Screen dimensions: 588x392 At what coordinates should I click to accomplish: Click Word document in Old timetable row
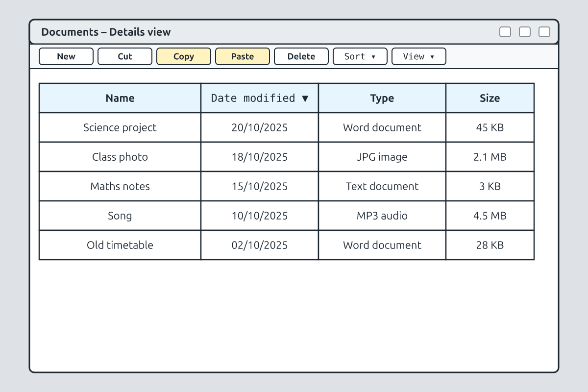click(x=382, y=245)
